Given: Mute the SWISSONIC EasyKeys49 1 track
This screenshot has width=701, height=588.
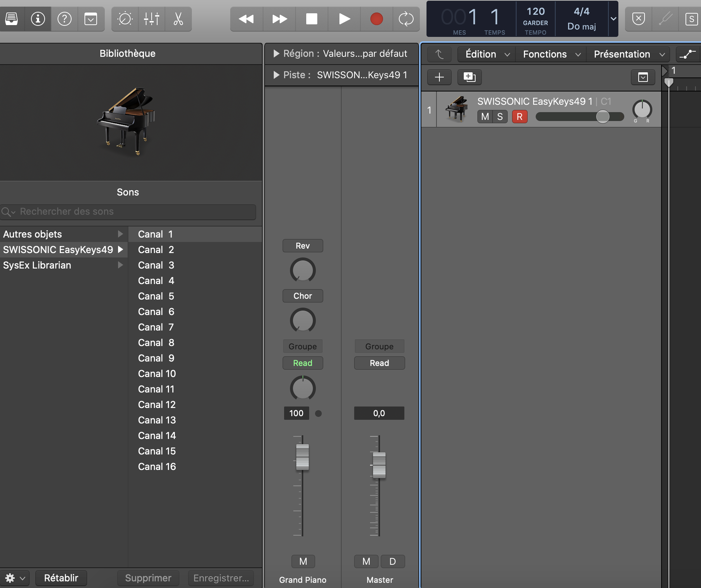Looking at the screenshot, I should tap(485, 117).
